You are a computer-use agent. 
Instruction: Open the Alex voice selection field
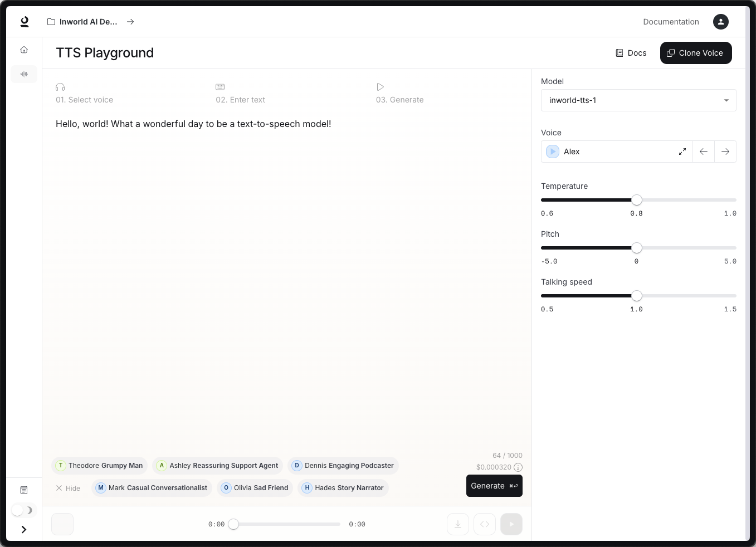coord(617,152)
